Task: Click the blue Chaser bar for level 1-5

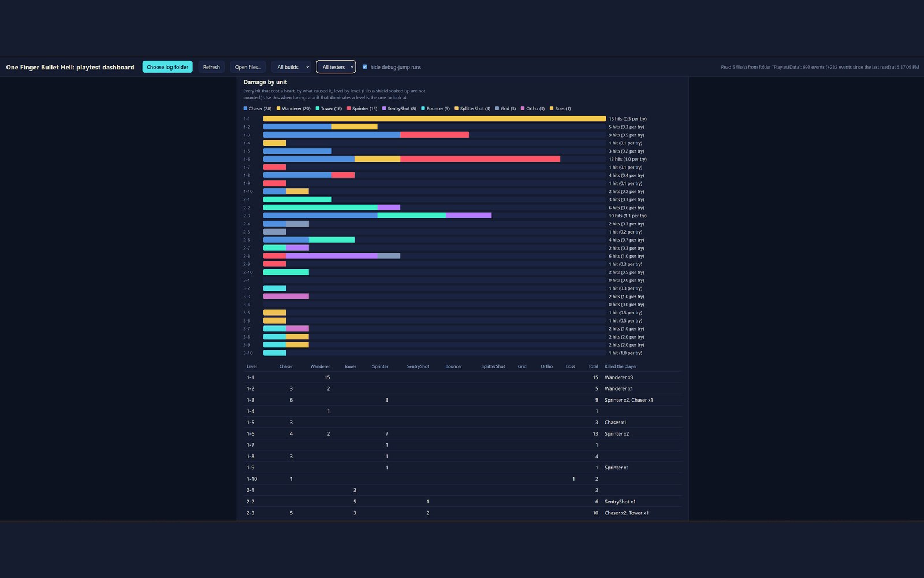Action: [297, 151]
